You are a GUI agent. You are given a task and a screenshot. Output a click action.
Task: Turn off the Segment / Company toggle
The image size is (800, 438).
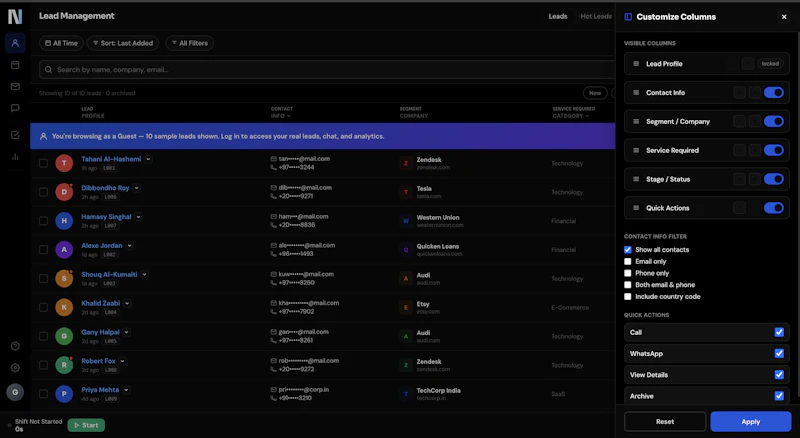pyautogui.click(x=773, y=121)
